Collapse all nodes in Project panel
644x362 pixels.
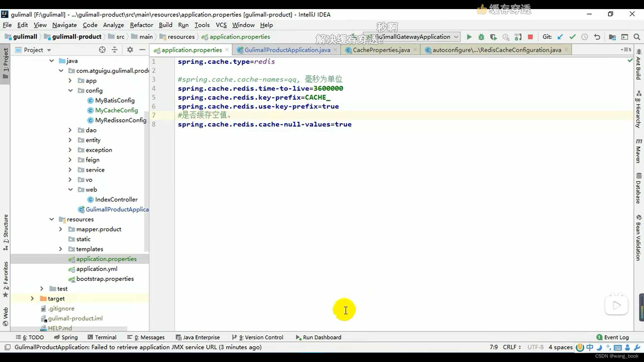coord(115,50)
